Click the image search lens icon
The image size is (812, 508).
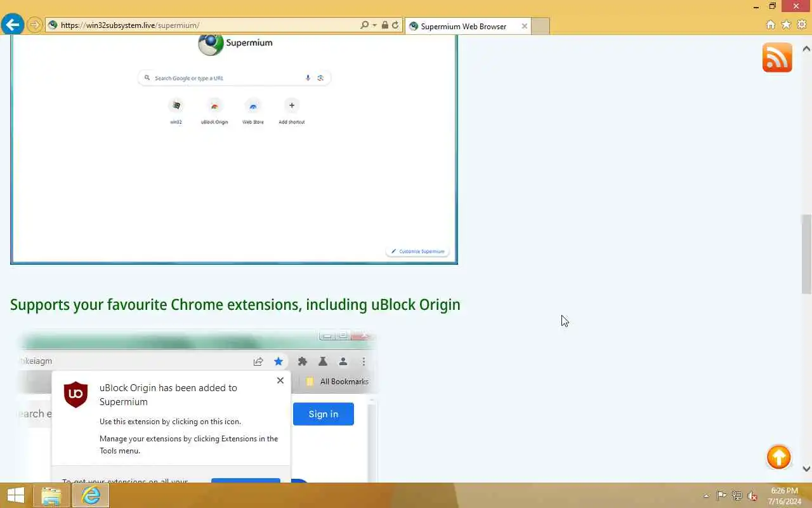coord(320,78)
